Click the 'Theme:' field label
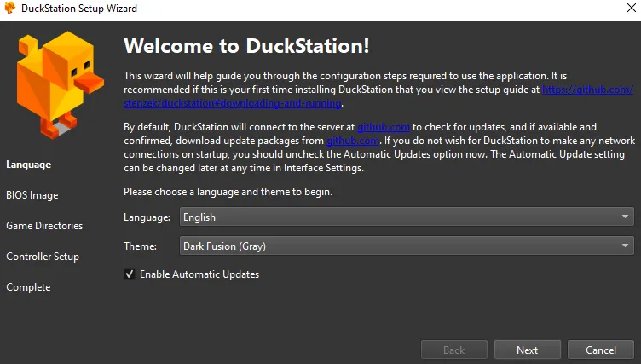 (x=140, y=246)
